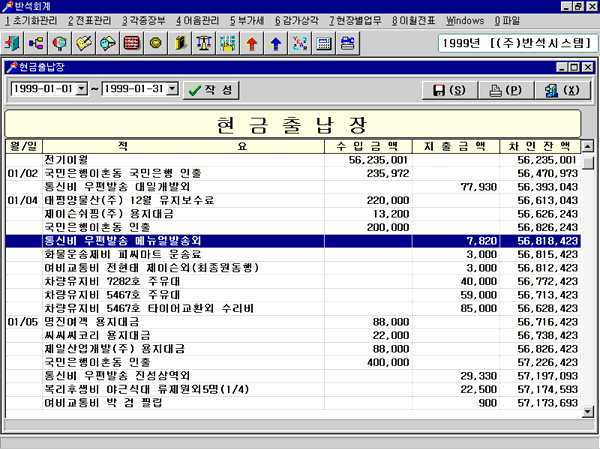The height and width of the screenshot is (450, 600).
Task: Select row 차량유지비 5467호 타이어교환외 수리비
Action: [293, 308]
